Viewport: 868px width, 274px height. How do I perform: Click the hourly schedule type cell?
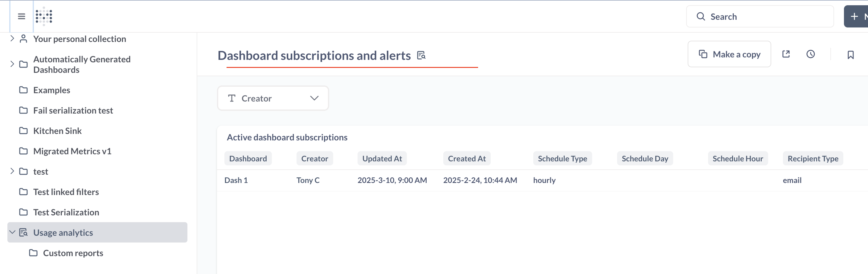544,180
